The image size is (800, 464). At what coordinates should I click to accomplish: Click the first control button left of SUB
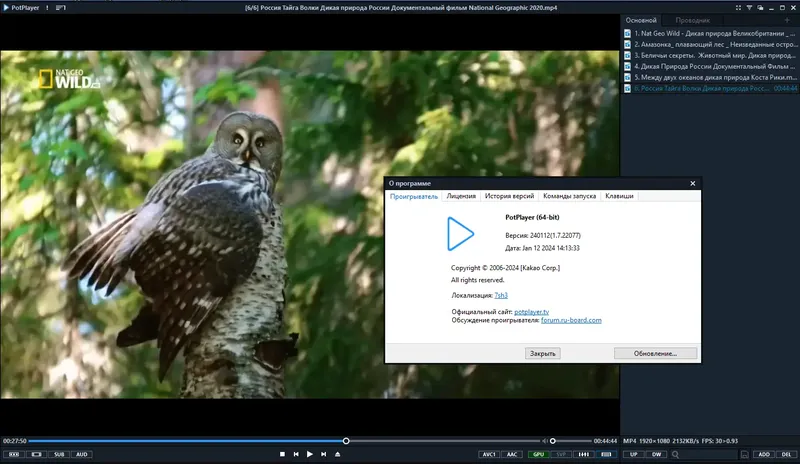[x=14, y=454]
